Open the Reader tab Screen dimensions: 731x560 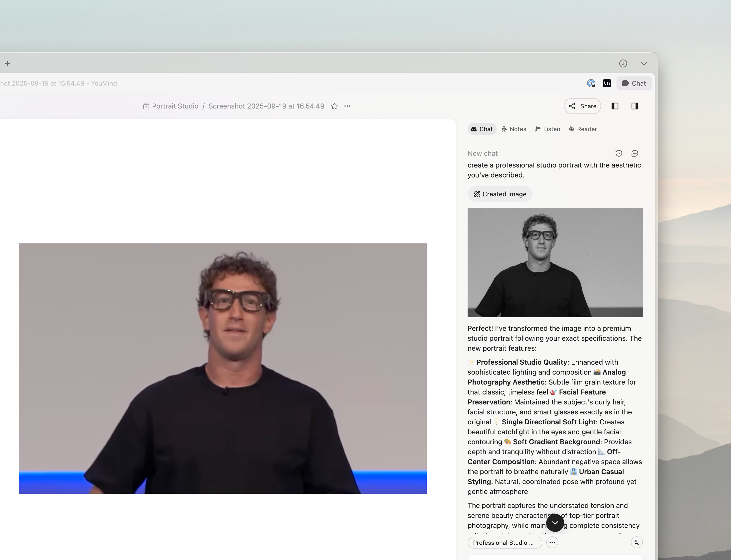[x=583, y=129]
